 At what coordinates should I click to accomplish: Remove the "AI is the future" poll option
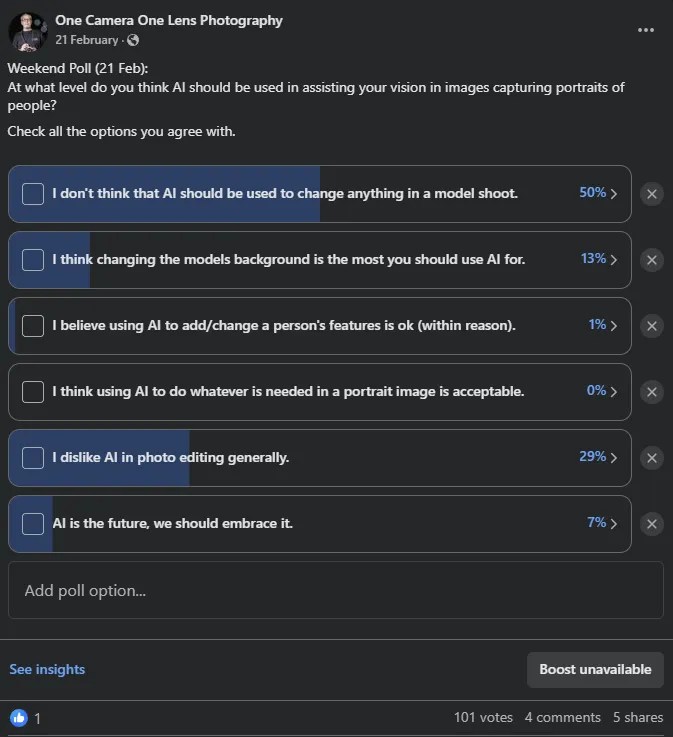[651, 524]
